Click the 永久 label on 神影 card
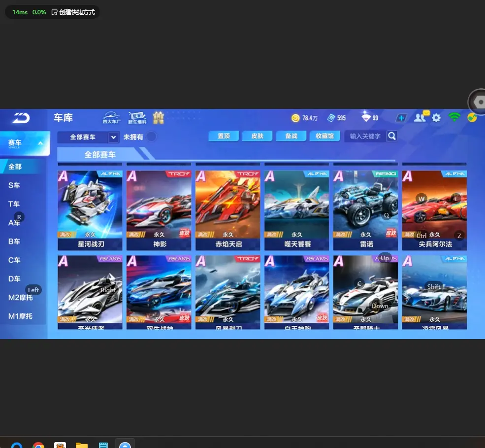Viewport: 485px width, 448px height. pyautogui.click(x=160, y=235)
